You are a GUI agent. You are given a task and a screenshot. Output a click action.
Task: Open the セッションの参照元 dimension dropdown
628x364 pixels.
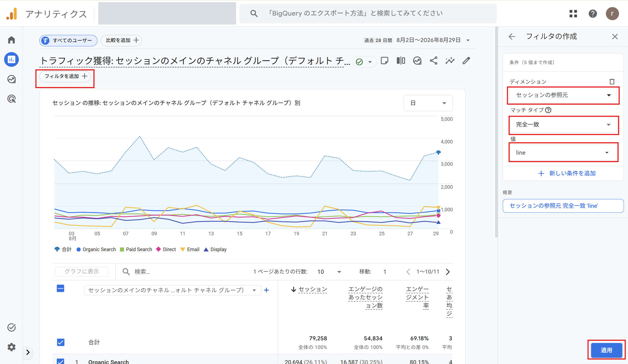pos(563,95)
